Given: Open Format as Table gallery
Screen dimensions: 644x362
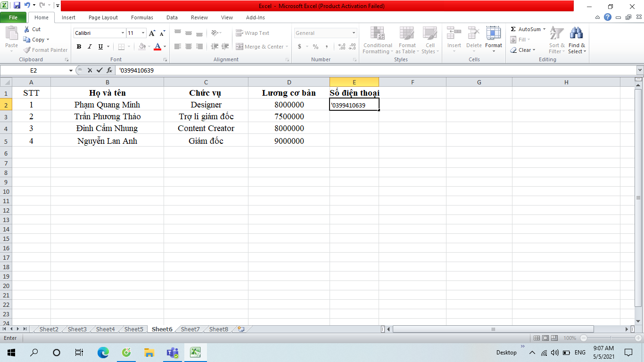Looking at the screenshot, I should pyautogui.click(x=407, y=41).
